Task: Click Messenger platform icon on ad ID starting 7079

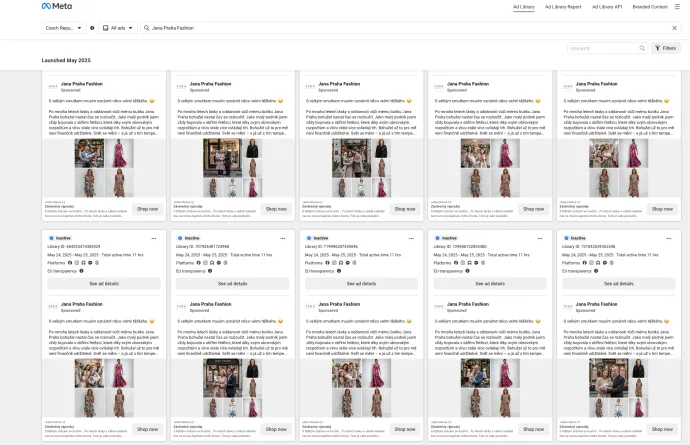Action: (219, 263)
